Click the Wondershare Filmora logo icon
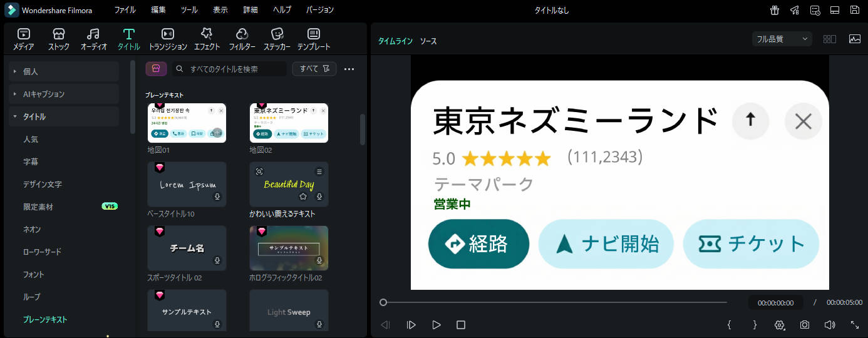Screen dimensions: 868x338 (11, 10)
